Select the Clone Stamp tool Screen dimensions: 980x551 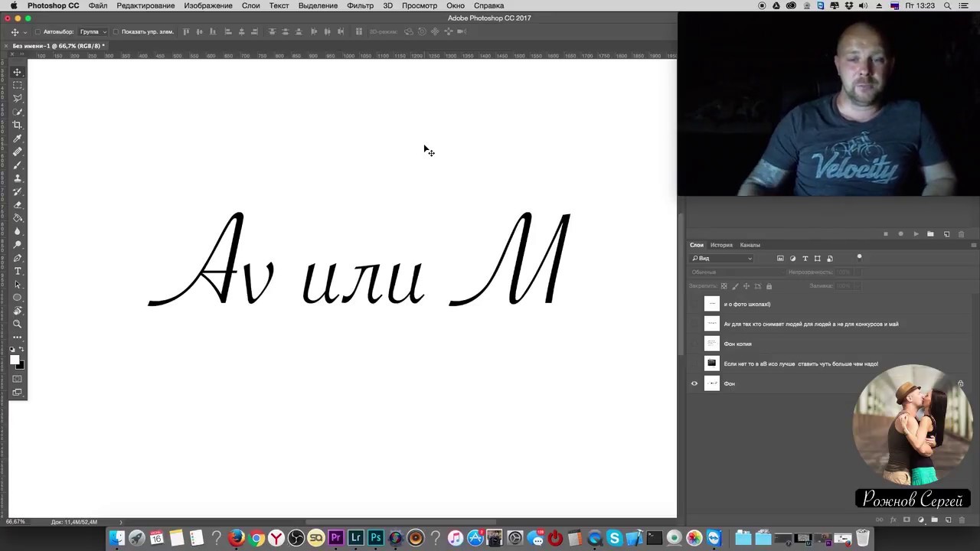click(17, 178)
